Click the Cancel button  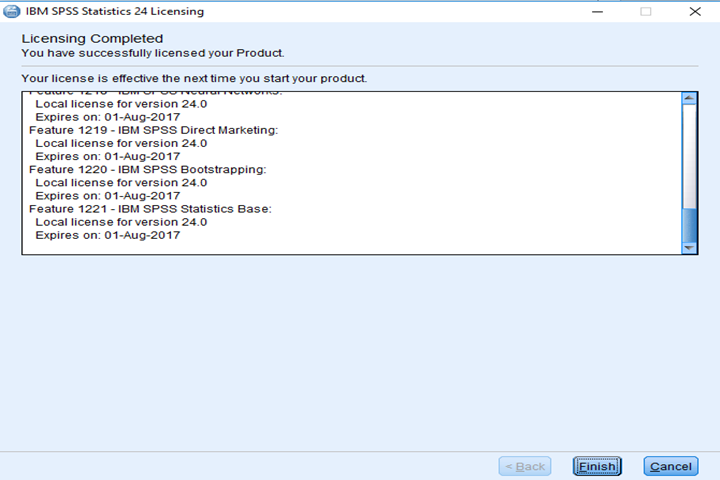point(670,466)
